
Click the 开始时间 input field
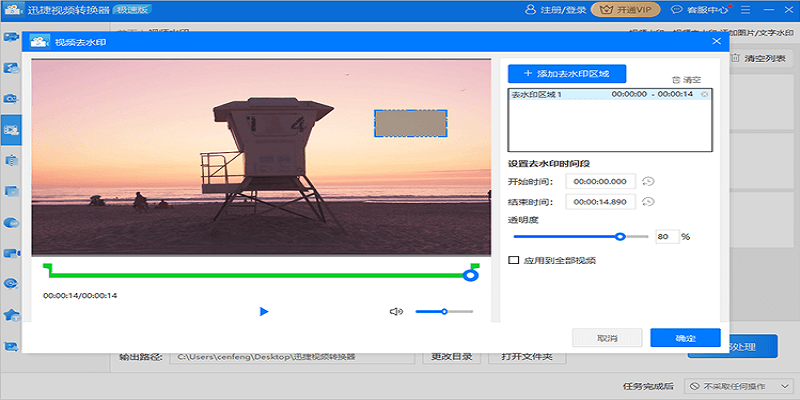click(x=600, y=181)
